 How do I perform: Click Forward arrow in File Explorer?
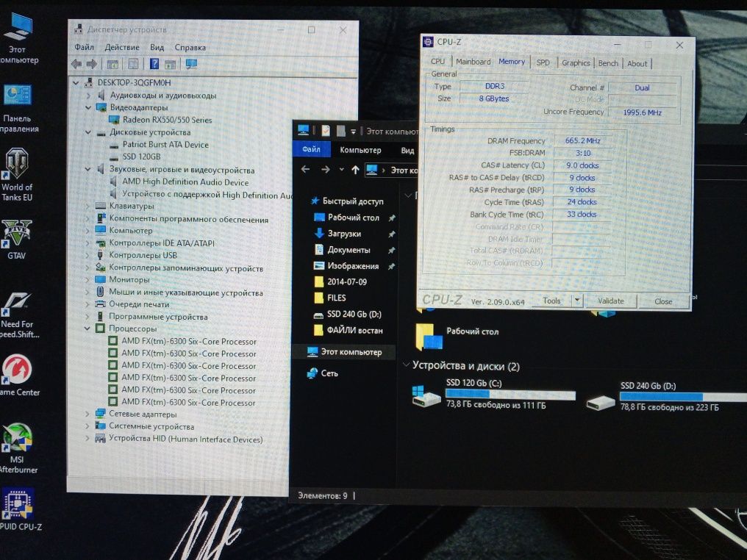click(326, 170)
